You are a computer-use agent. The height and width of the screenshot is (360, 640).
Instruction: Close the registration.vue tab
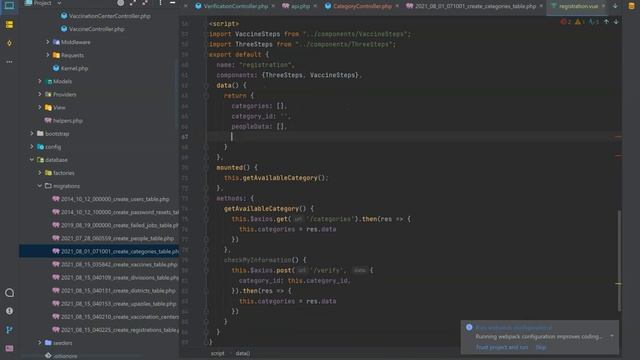[604, 6]
